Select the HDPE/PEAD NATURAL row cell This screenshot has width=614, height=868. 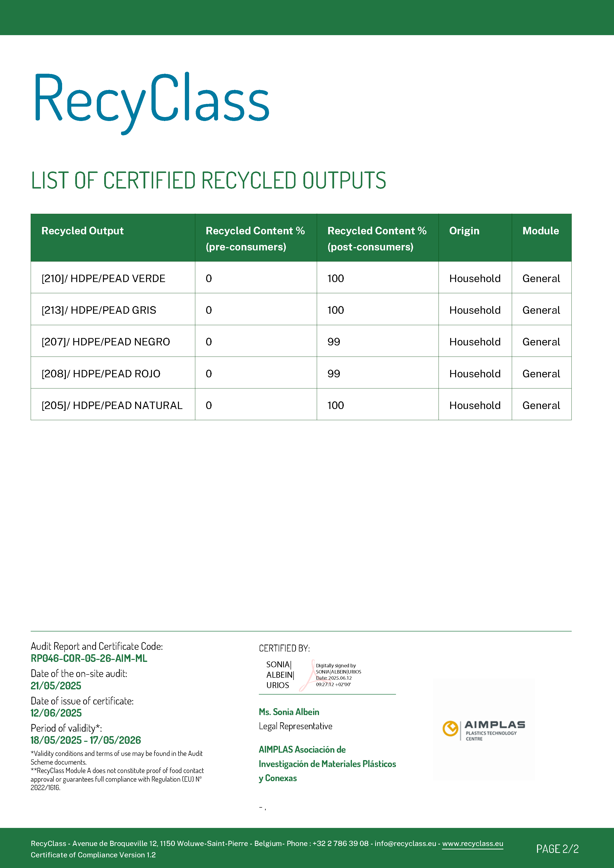tap(112, 406)
